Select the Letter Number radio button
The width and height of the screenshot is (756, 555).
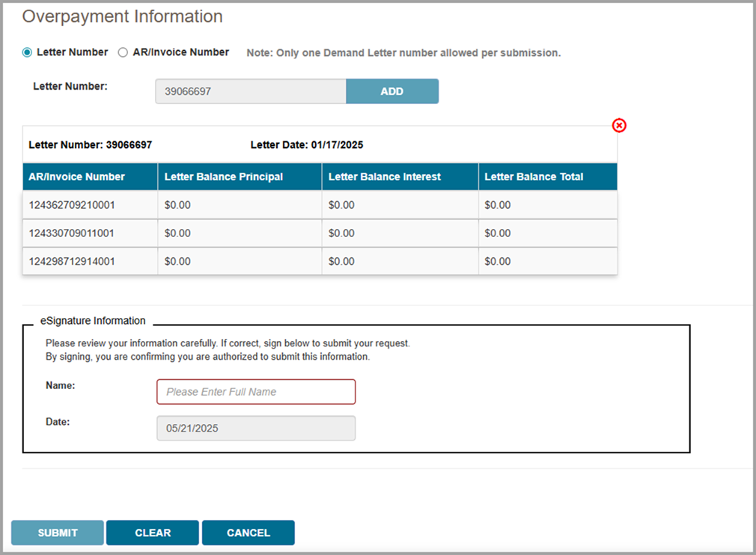[27, 52]
